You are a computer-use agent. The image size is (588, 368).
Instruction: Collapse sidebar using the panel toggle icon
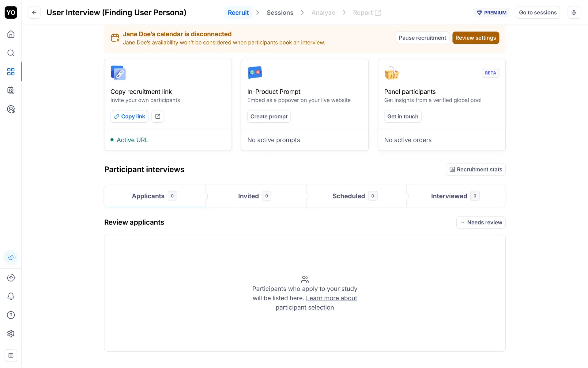point(11,355)
